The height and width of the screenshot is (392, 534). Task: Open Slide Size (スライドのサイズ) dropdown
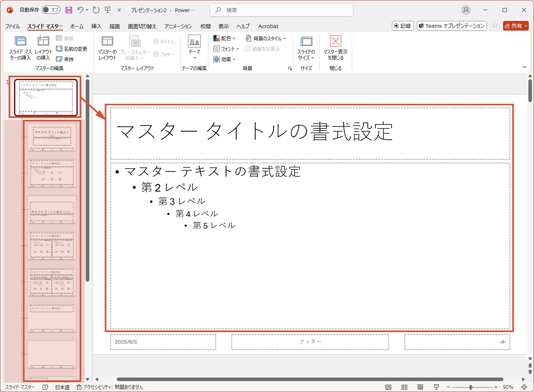click(x=306, y=48)
